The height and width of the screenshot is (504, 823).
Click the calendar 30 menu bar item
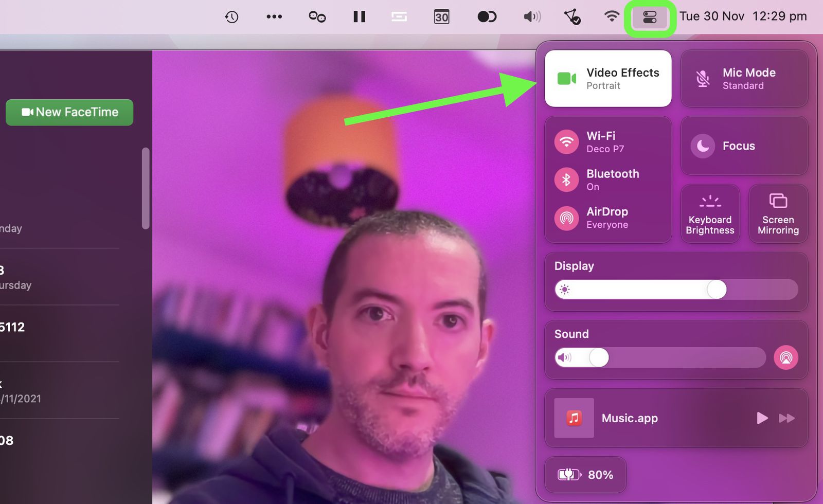coord(441,16)
